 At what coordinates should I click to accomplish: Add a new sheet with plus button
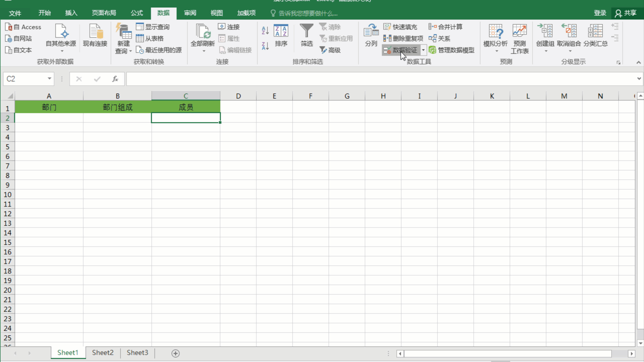(175, 353)
